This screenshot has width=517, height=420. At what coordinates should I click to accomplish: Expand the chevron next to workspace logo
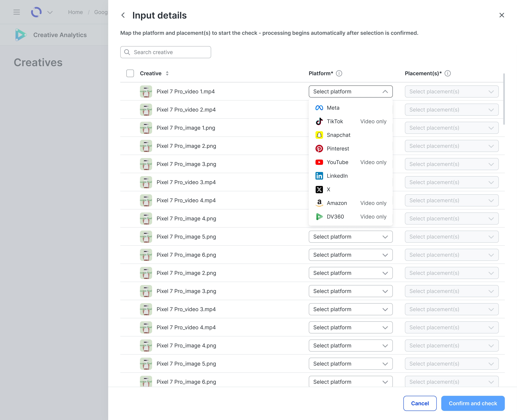(50, 12)
